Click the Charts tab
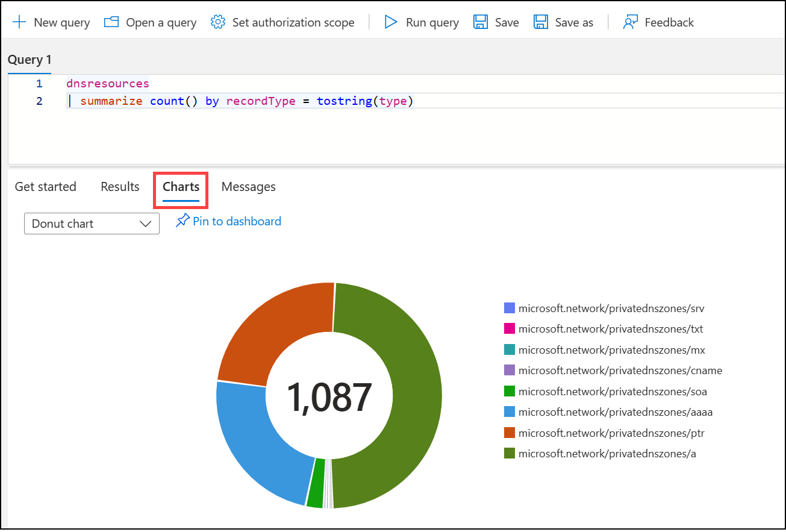The width and height of the screenshot is (786, 532). tap(180, 187)
